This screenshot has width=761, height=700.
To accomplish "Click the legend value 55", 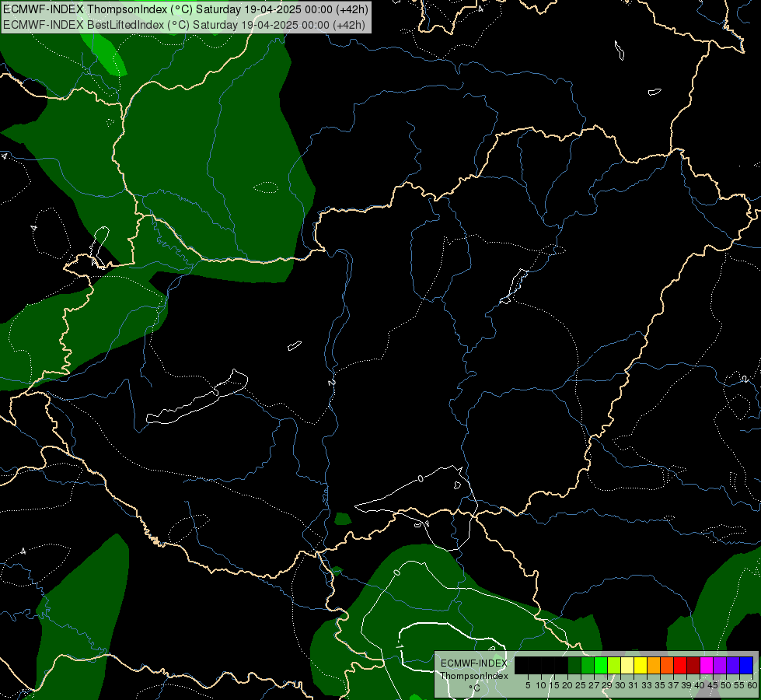I will (x=740, y=685).
